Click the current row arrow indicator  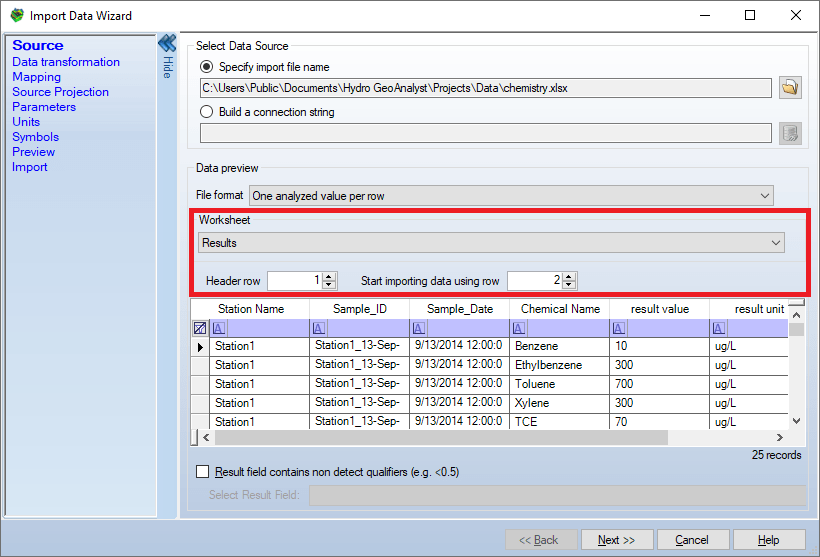pyautogui.click(x=200, y=347)
